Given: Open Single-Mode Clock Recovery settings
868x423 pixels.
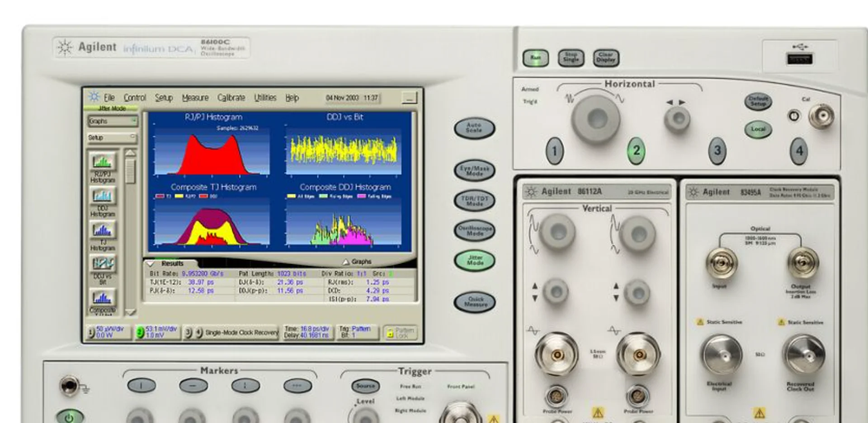Looking at the screenshot, I should click(242, 333).
